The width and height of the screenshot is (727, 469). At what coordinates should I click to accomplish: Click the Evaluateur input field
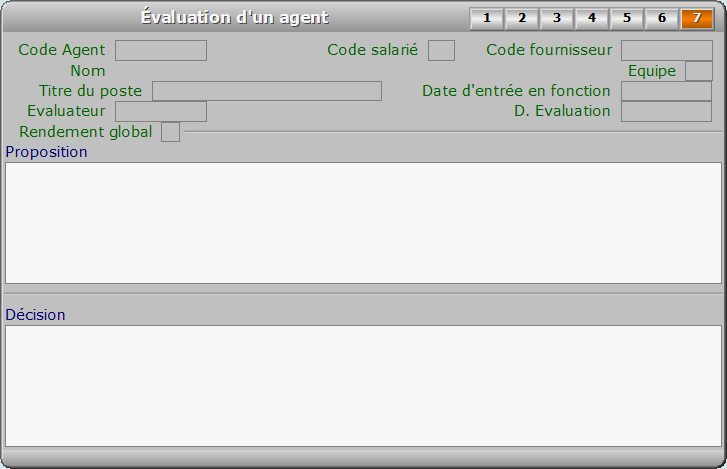(x=161, y=111)
